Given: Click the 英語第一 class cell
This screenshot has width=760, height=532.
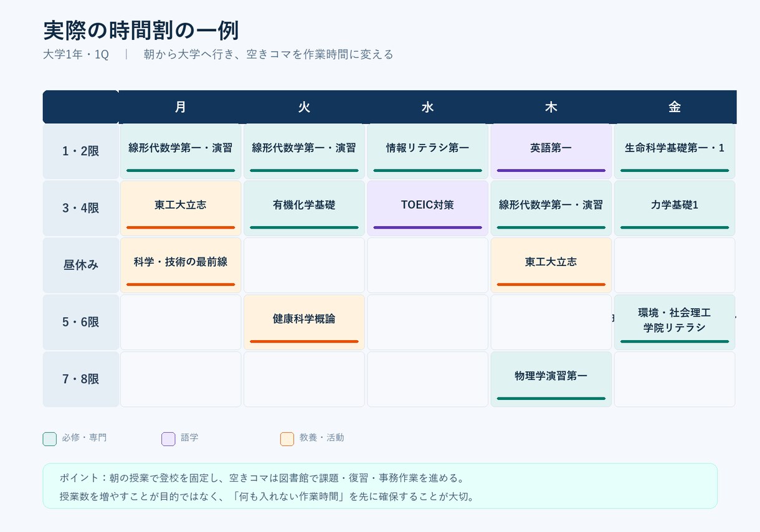Looking at the screenshot, I should [551, 151].
